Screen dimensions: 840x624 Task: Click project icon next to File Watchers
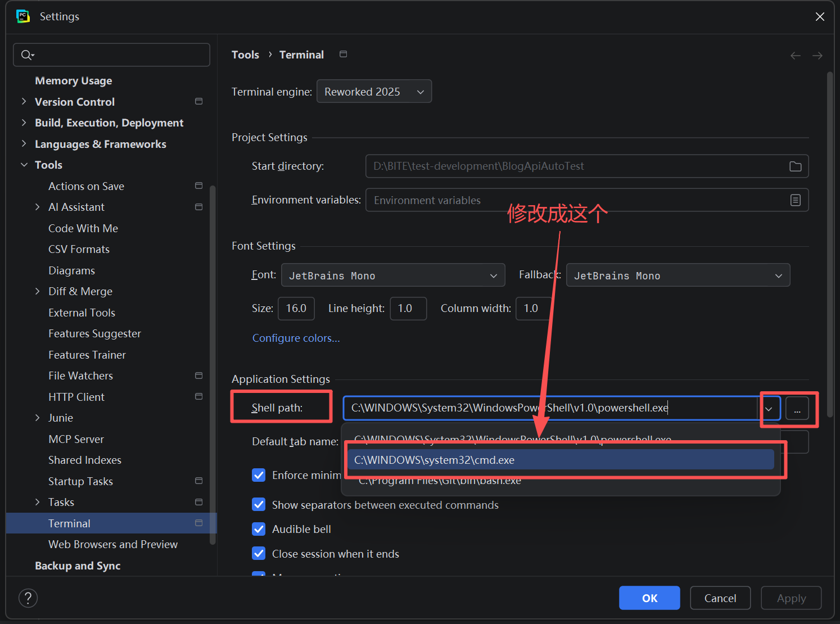click(x=198, y=376)
